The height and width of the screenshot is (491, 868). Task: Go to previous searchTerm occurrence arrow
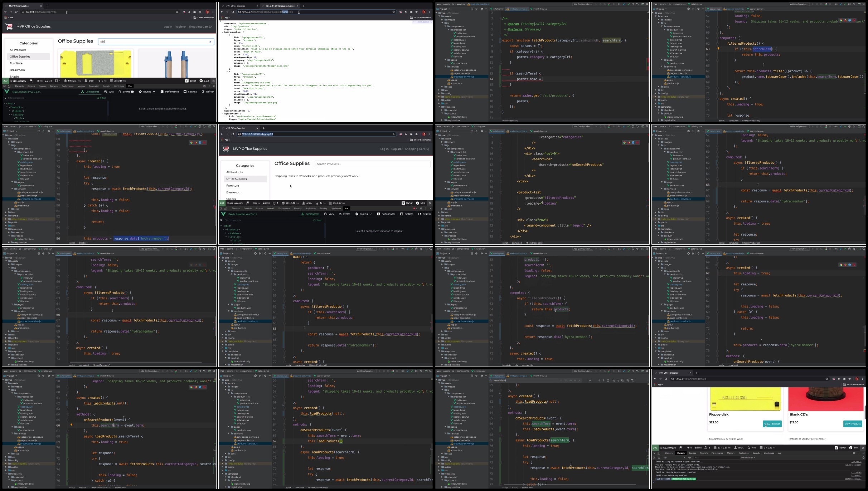coord(599,380)
